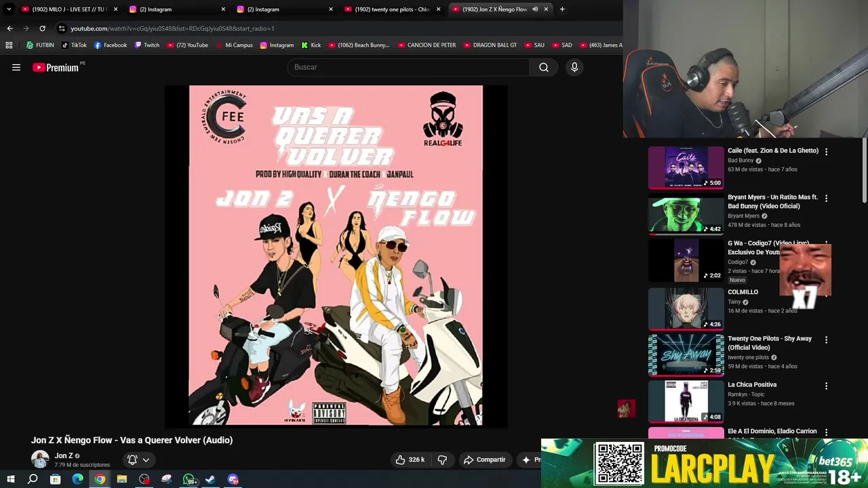
Task: Reload the page
Action: [42, 28]
